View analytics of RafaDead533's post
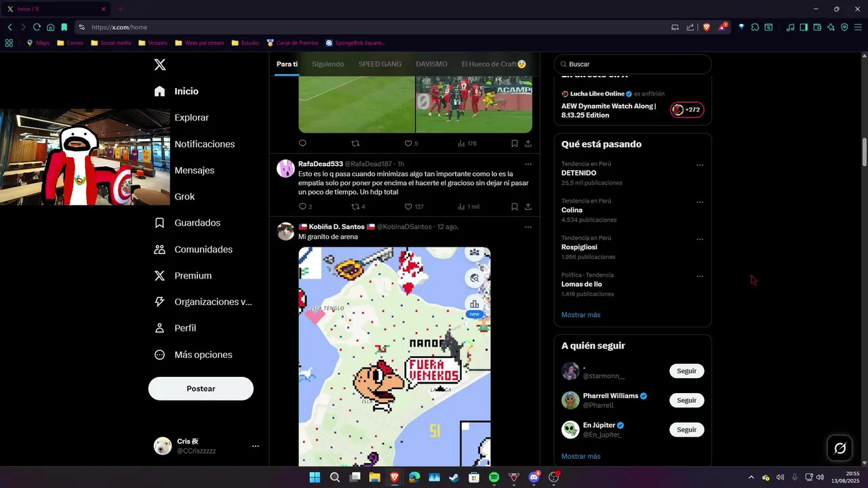The image size is (868, 488). [x=469, y=207]
